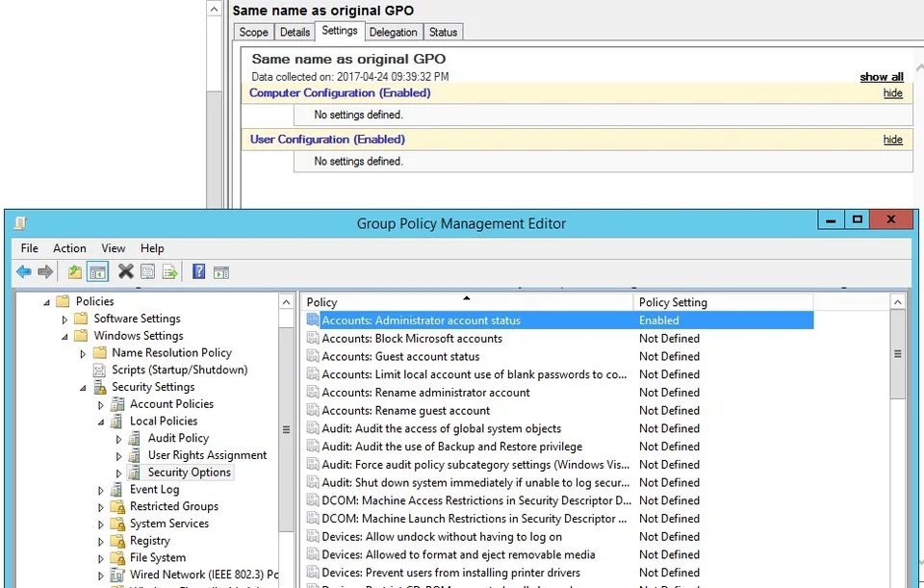Click the Event Log tree icon
Image resolution: width=924 pixels, height=588 pixels.
117,490
